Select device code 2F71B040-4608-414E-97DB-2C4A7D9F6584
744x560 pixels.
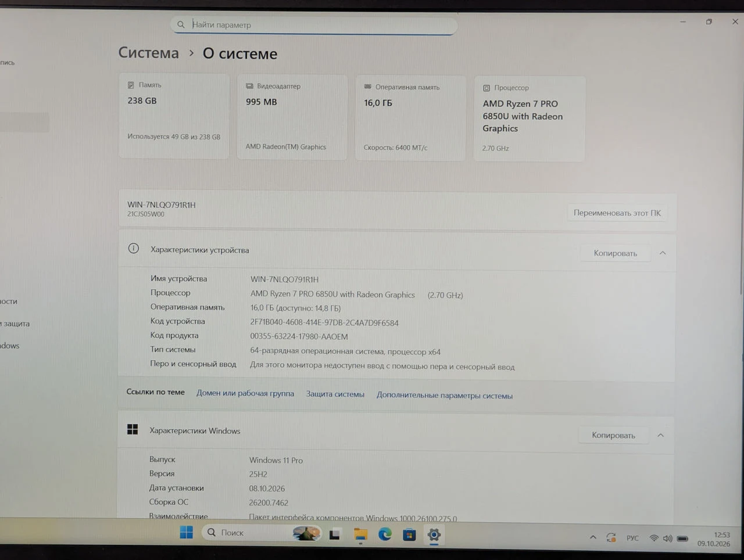(x=324, y=322)
